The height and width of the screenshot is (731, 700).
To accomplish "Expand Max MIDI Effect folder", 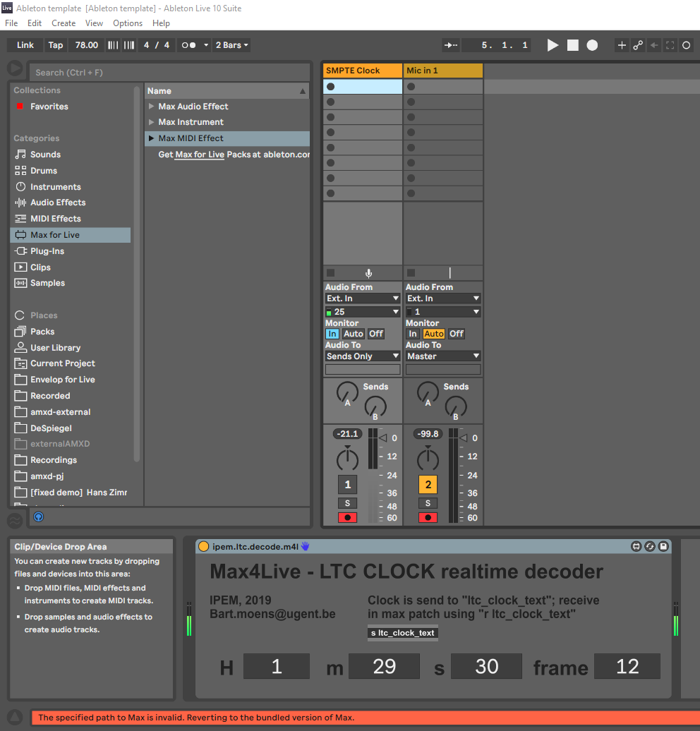I will tap(151, 138).
